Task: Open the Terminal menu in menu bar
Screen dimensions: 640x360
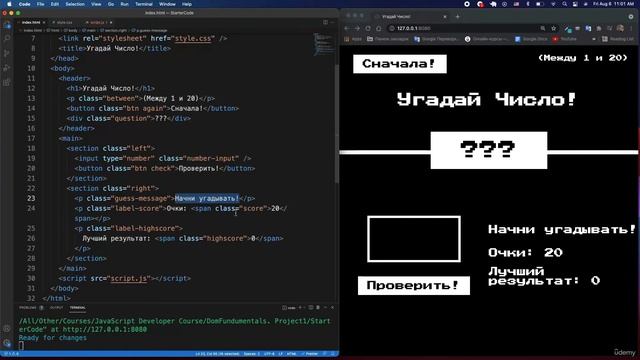Action: [144, 4]
